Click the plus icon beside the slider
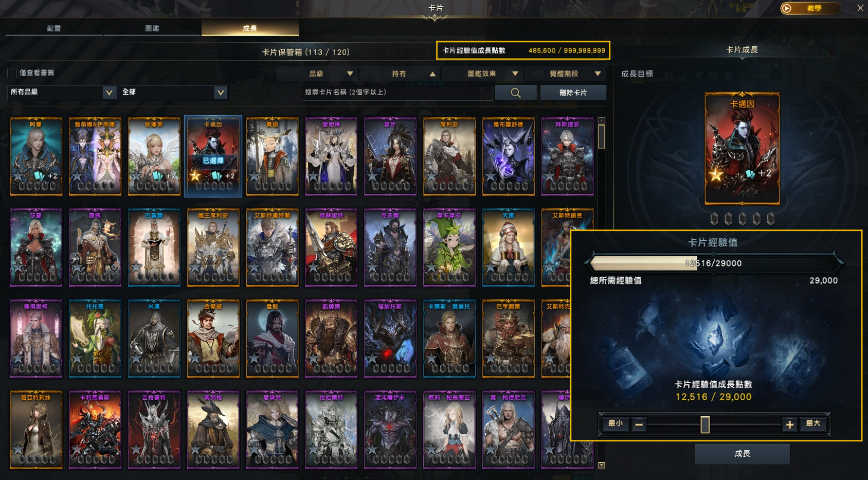 (789, 424)
